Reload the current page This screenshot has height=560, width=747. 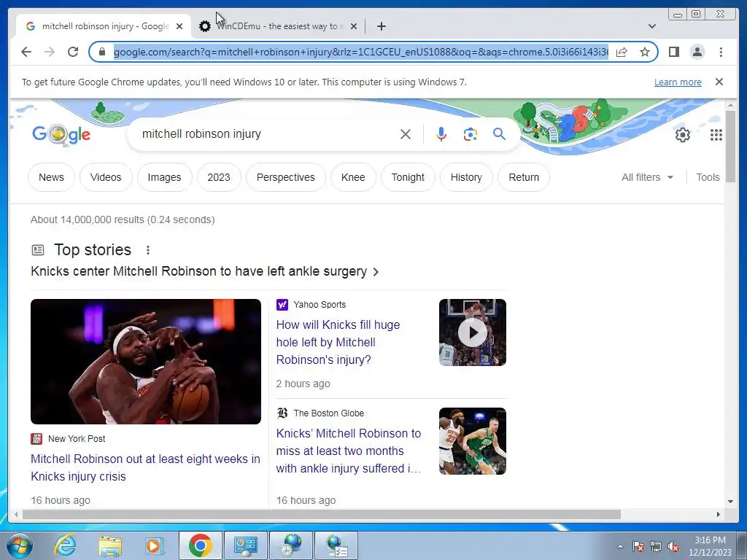pos(73,52)
